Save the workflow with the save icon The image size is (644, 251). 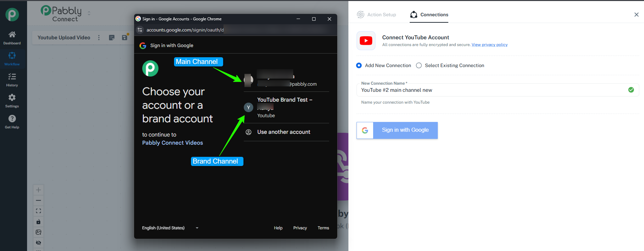pyautogui.click(x=125, y=38)
